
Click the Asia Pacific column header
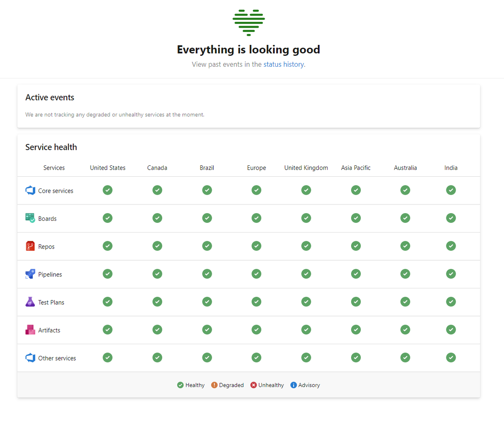tap(356, 168)
